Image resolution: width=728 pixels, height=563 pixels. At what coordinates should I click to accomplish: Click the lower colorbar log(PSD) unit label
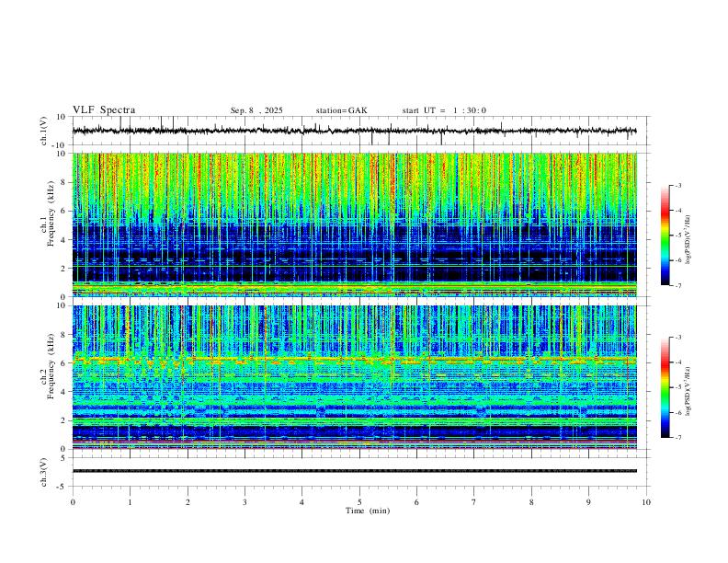[688, 391]
